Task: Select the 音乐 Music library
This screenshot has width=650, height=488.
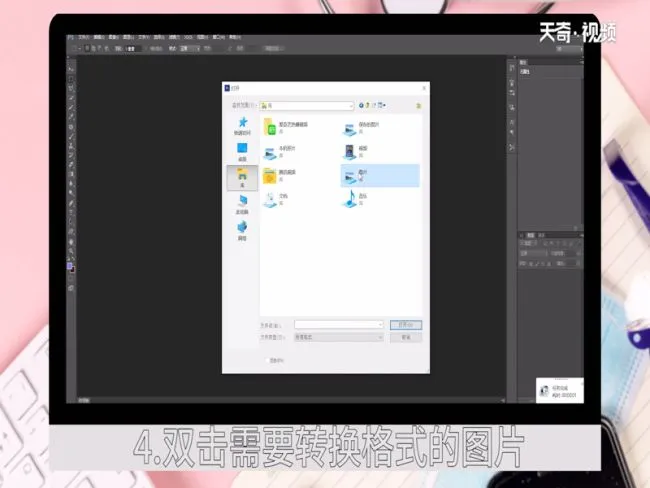Action: click(x=356, y=199)
